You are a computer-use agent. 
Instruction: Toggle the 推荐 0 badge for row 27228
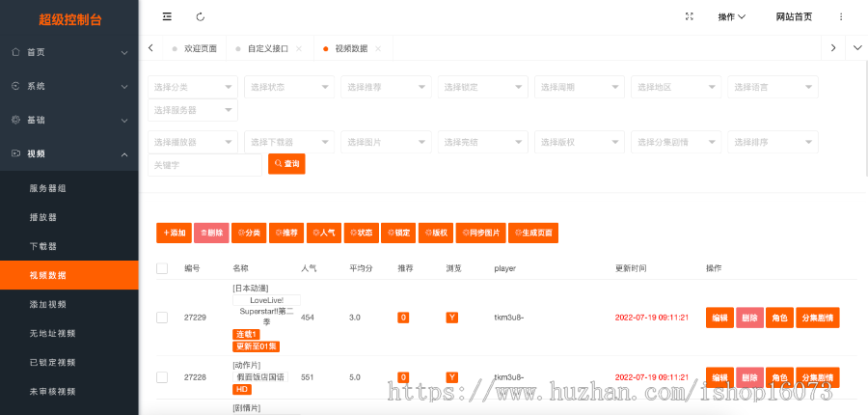pyautogui.click(x=403, y=377)
